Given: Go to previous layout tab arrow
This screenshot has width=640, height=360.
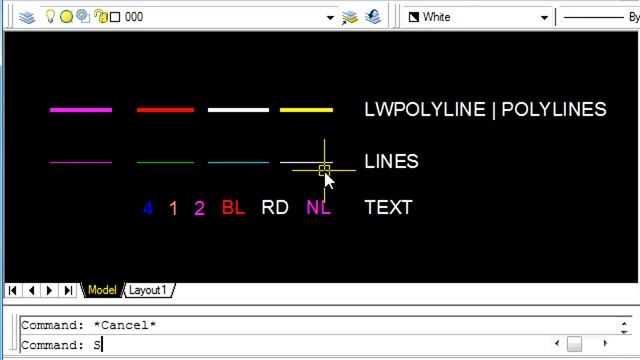Looking at the screenshot, I should pos(31,290).
